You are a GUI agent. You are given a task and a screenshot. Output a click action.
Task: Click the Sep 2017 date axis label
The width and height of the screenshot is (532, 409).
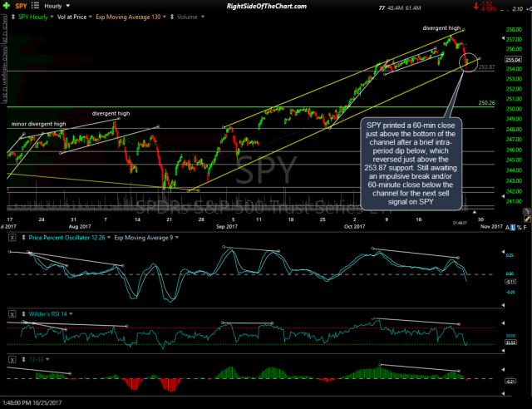coord(227,226)
